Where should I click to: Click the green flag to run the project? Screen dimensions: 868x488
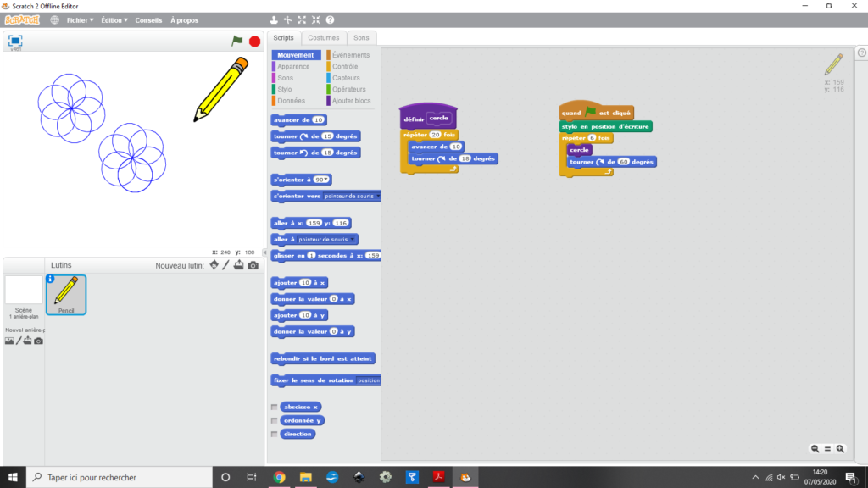pyautogui.click(x=237, y=41)
